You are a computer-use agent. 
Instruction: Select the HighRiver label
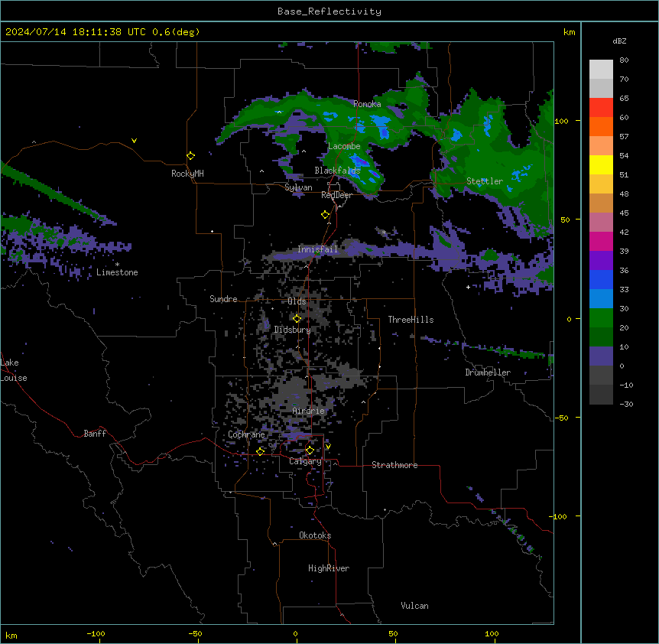coord(329,568)
